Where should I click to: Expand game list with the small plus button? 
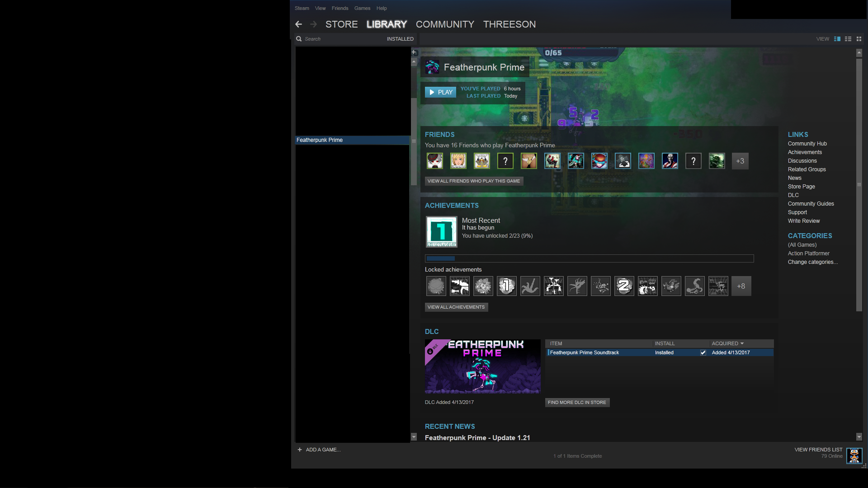(x=414, y=52)
